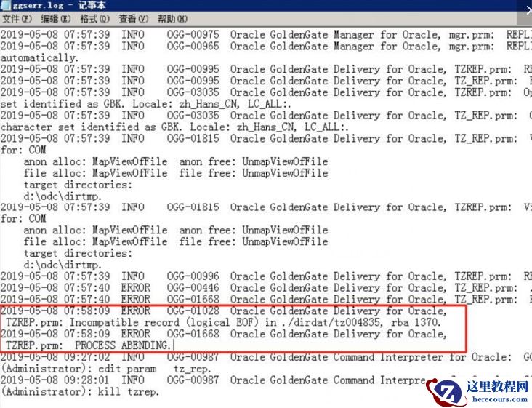
Task: Click the OGG-00446 ERROR log line
Action: (266, 288)
